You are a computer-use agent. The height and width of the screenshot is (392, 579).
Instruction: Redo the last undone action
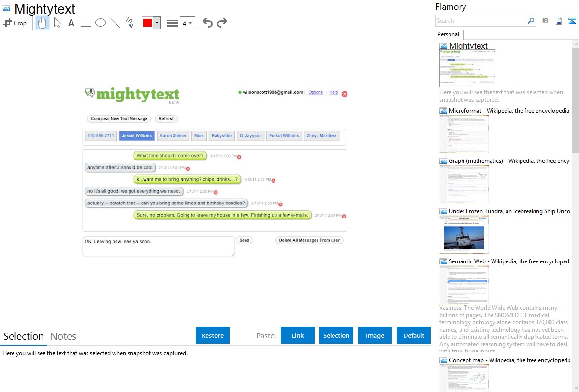pos(222,23)
